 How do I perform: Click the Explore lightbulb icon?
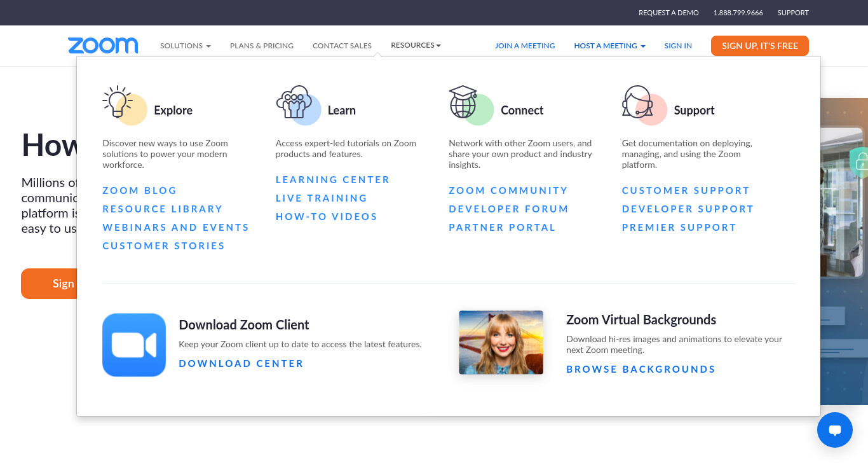click(x=123, y=105)
